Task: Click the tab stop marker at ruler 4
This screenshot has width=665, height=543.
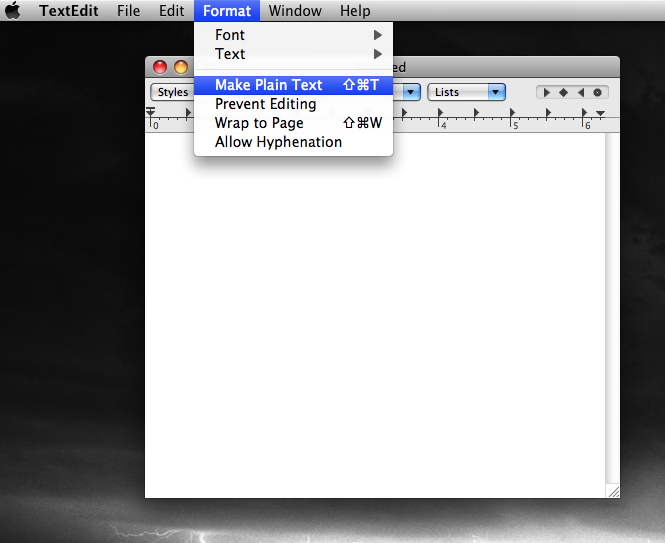Action: point(440,112)
